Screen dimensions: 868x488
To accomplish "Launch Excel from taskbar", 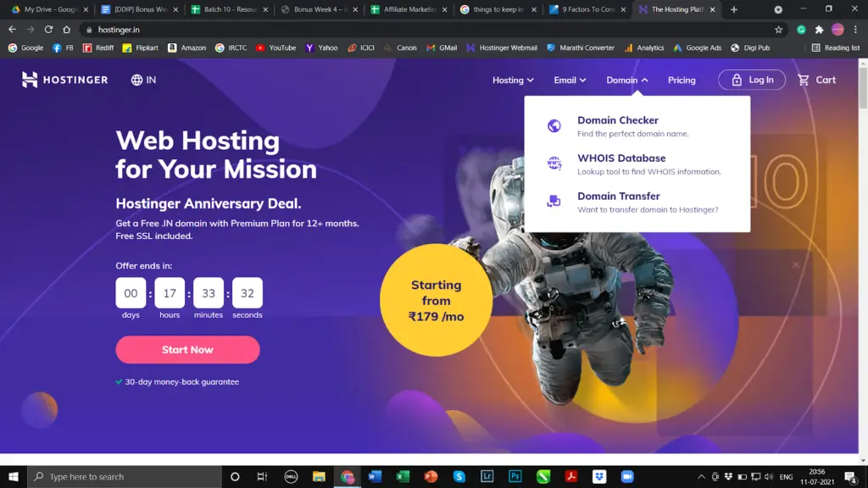I will pos(403,476).
